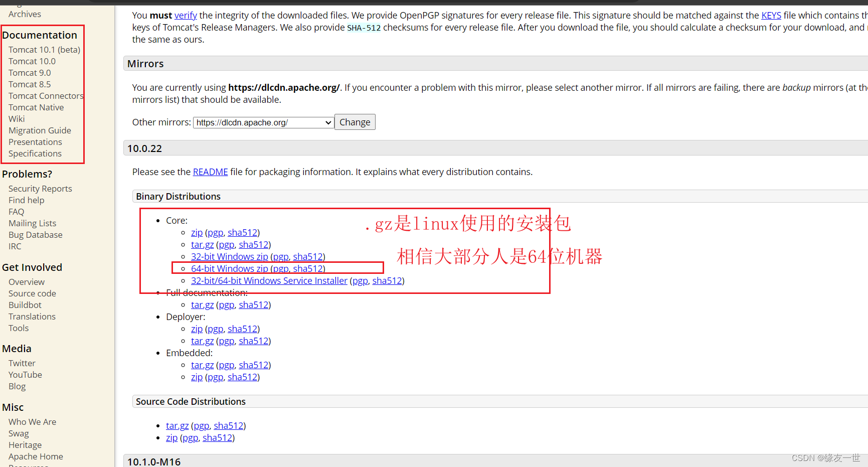Open the KEYS file link
Image resolution: width=868 pixels, height=467 pixels.
771,16
